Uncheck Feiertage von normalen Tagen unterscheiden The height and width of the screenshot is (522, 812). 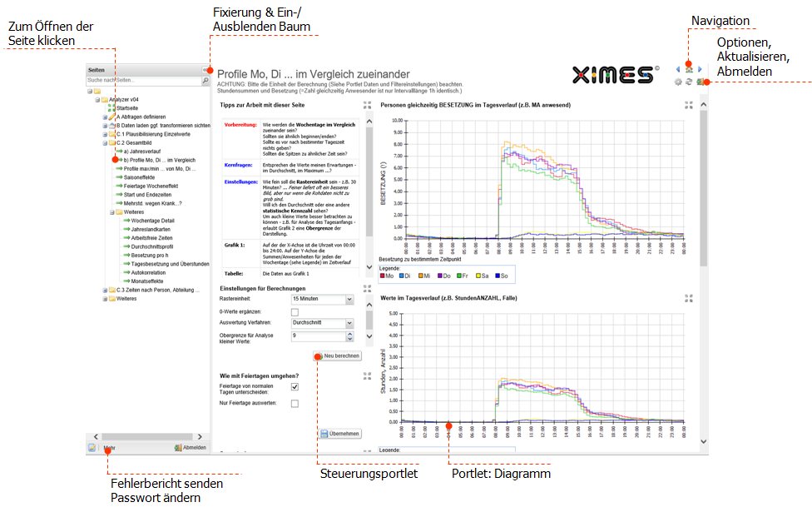click(x=295, y=386)
